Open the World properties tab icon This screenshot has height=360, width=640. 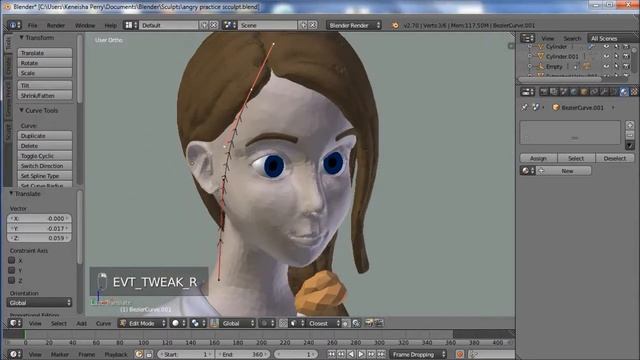coord(574,92)
